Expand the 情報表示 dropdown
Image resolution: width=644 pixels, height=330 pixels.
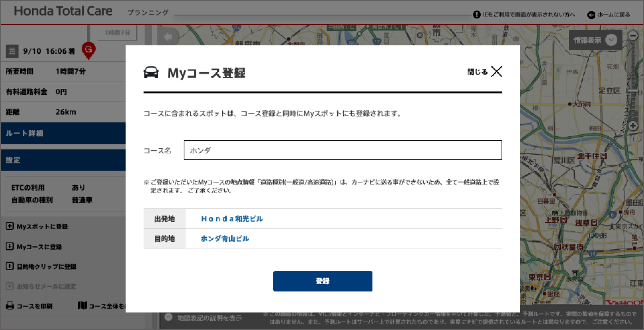click(611, 40)
